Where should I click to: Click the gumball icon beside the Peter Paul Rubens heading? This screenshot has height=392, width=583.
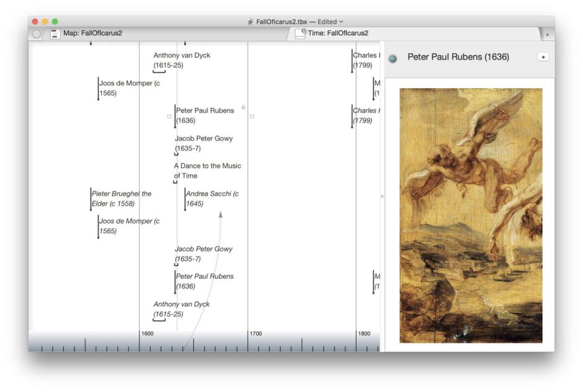(391, 56)
